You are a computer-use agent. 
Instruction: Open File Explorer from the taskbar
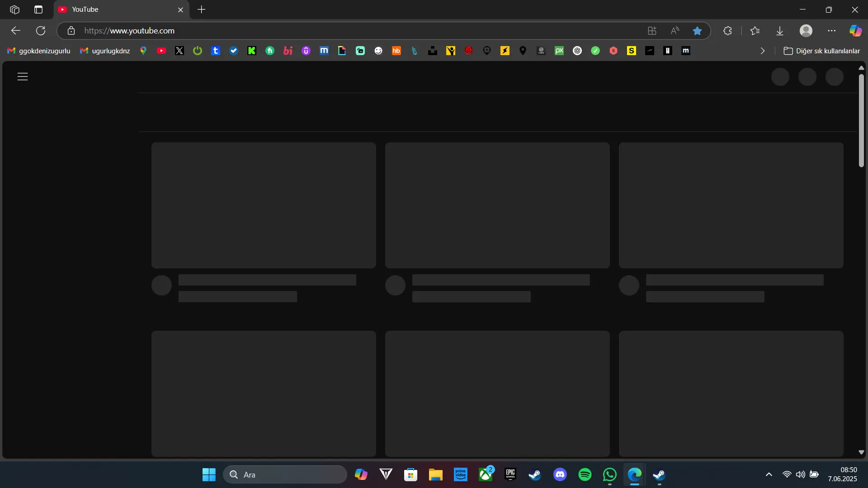coord(435,475)
